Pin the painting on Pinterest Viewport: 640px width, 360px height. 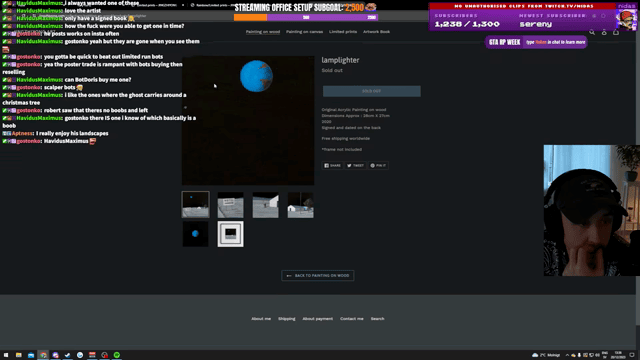pyautogui.click(x=378, y=165)
